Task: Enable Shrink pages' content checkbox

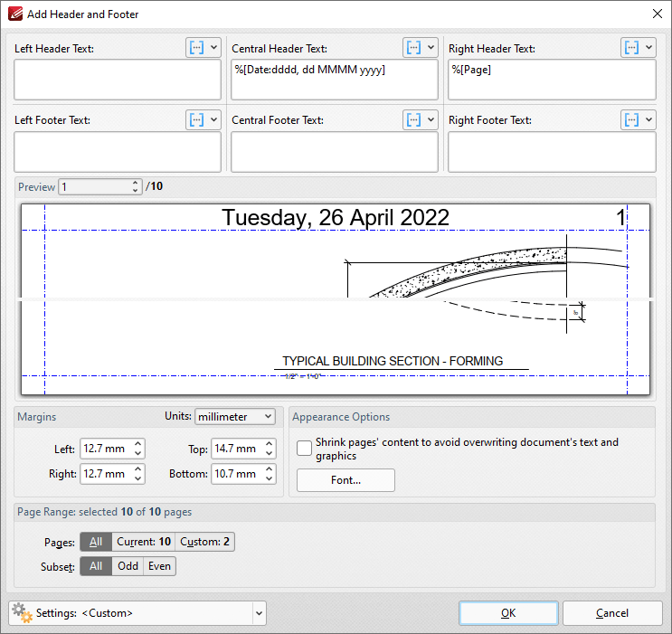Action: [304, 449]
